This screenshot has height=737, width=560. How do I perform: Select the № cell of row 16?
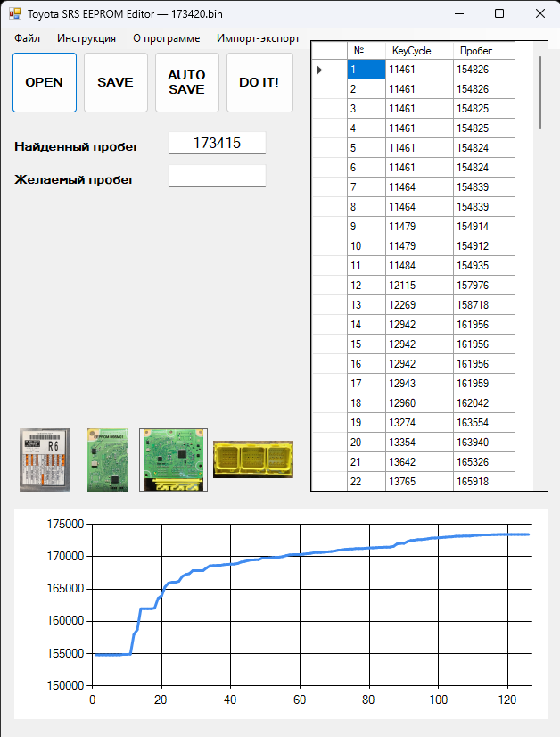[366, 364]
